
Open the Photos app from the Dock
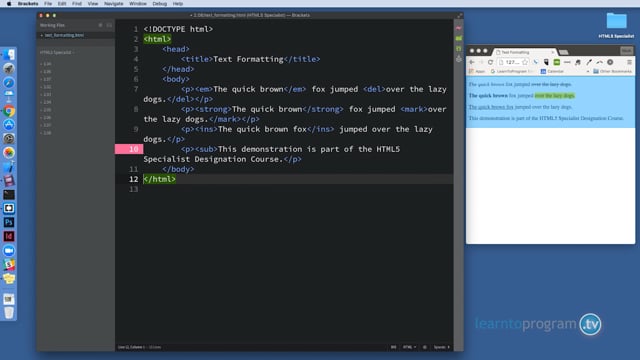tap(9, 152)
